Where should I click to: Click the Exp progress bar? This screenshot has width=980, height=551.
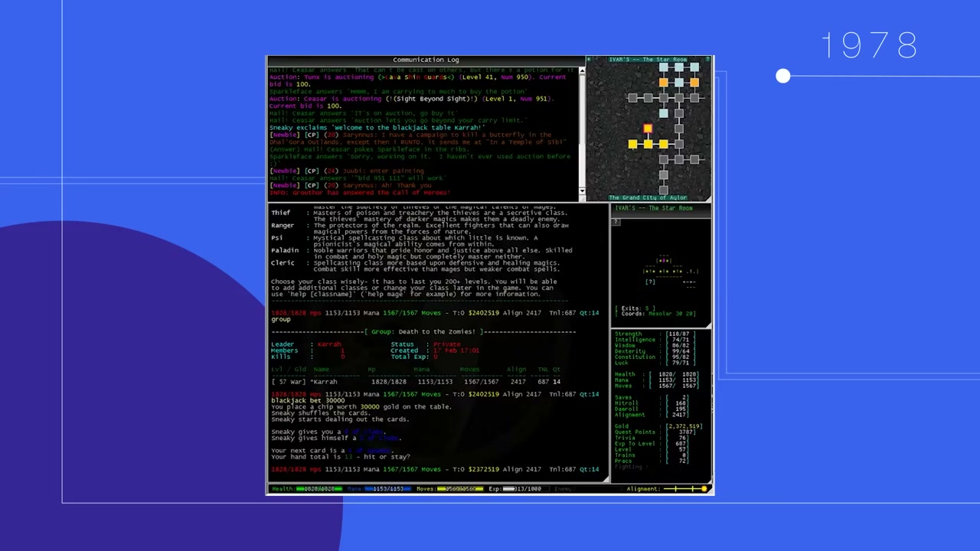pyautogui.click(x=526, y=488)
